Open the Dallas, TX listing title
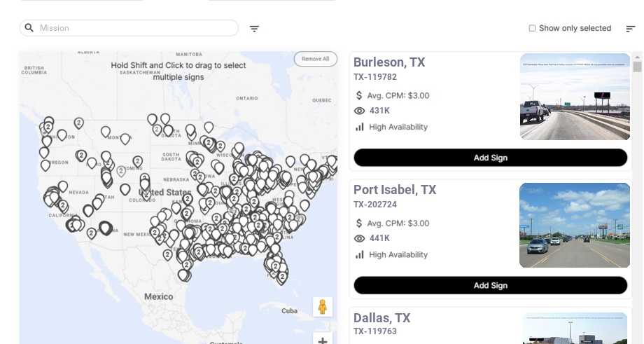 click(x=381, y=317)
